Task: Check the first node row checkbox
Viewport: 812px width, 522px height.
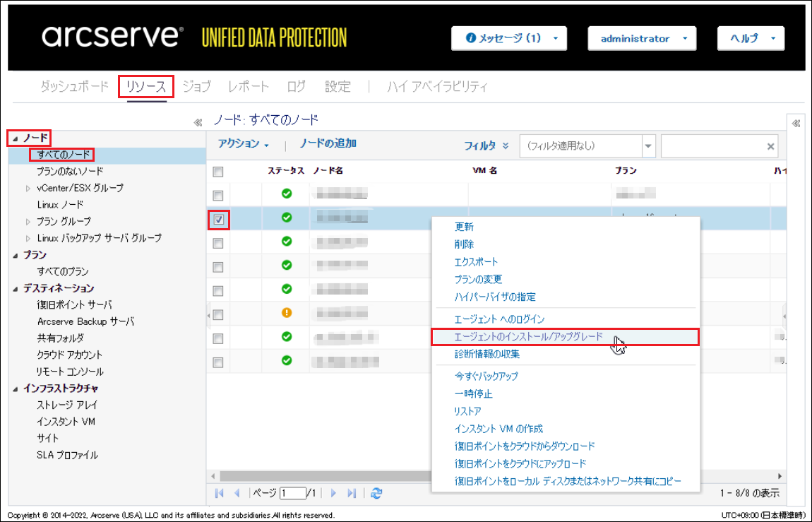Action: pos(218,196)
